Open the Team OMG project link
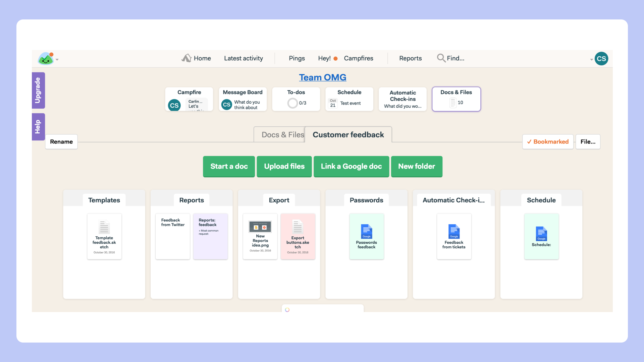 [322, 77]
